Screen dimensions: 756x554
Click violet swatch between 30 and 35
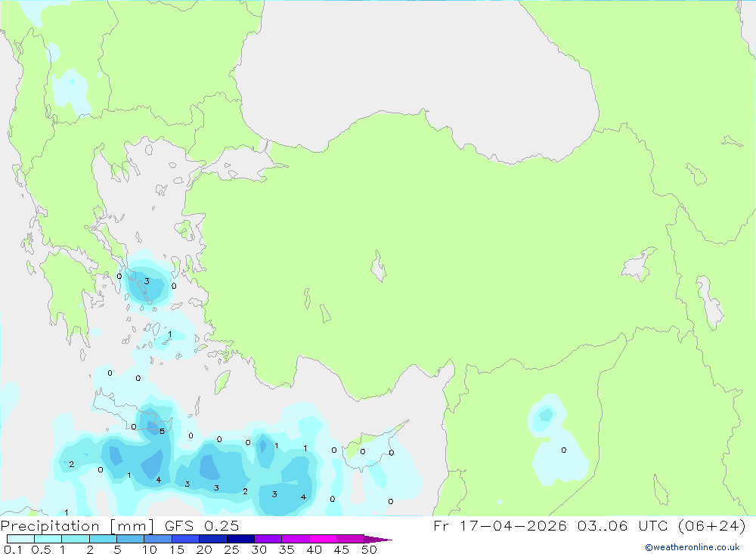point(268,539)
